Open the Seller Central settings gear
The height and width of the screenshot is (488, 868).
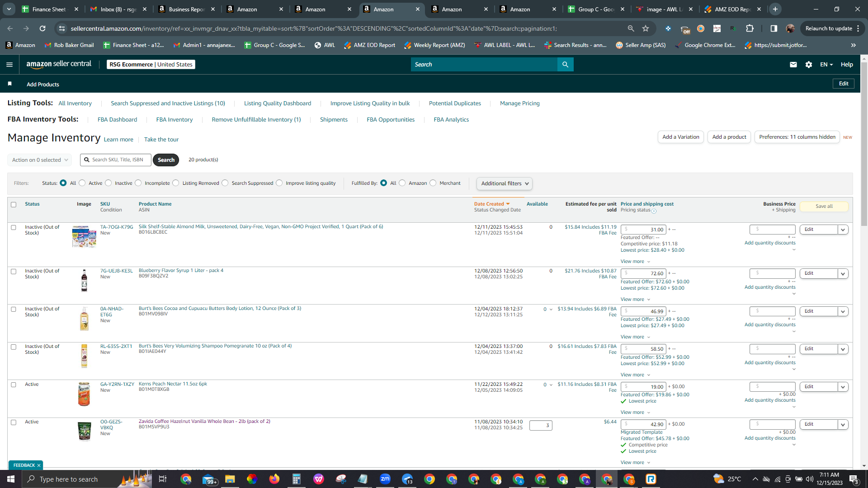(x=809, y=65)
